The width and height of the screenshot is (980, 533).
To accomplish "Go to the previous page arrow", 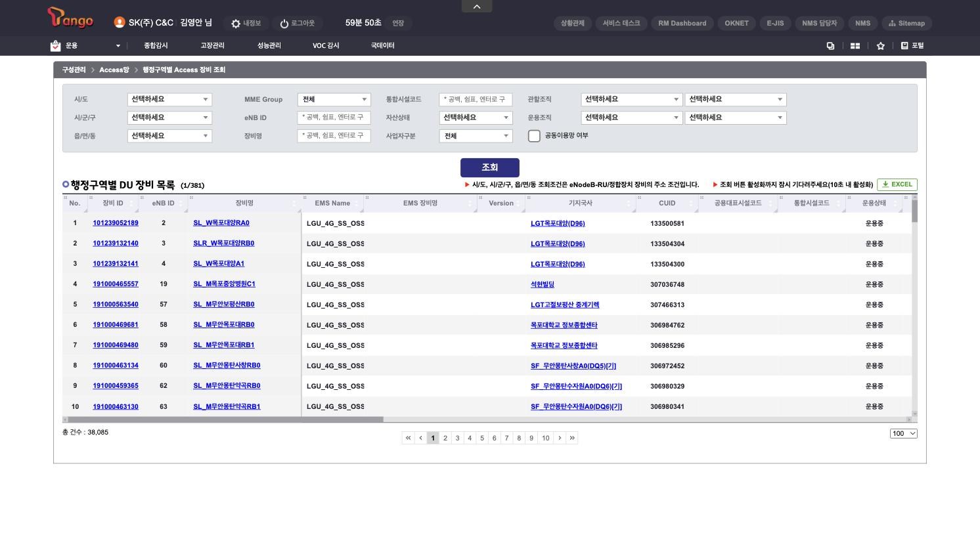I will pyautogui.click(x=421, y=438).
